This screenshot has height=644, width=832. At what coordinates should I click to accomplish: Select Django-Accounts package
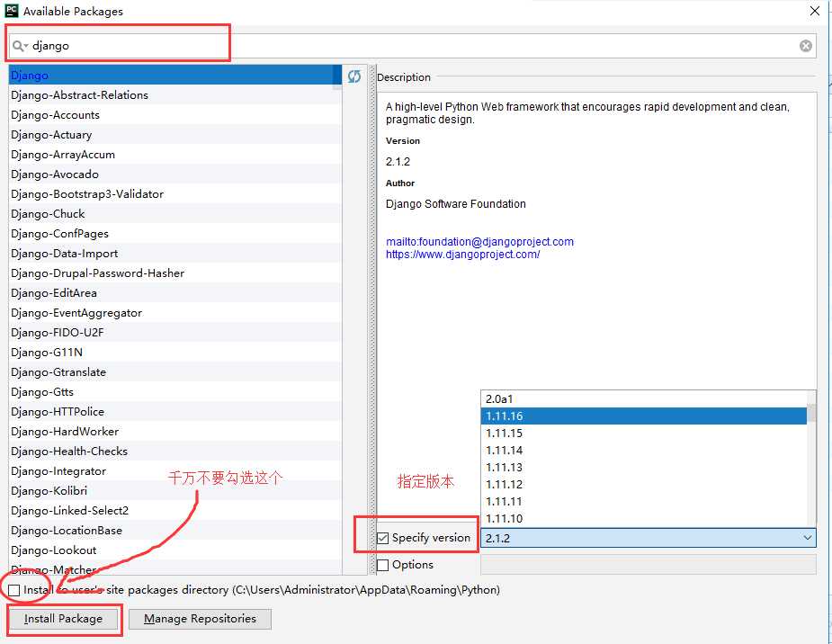(175, 115)
